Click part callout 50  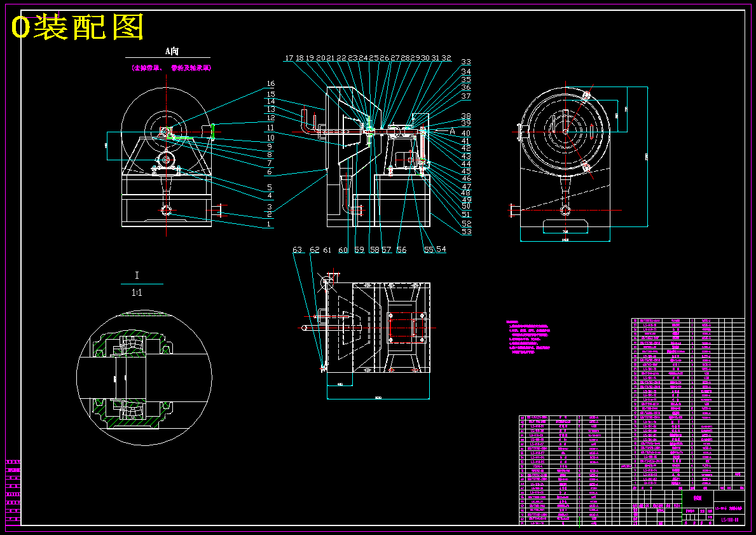[466, 207]
